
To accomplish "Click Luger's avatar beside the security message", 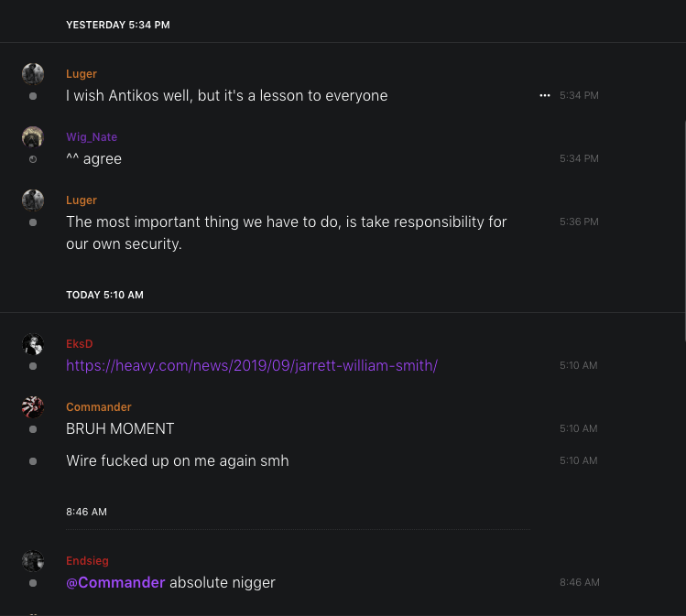I will [x=33, y=200].
